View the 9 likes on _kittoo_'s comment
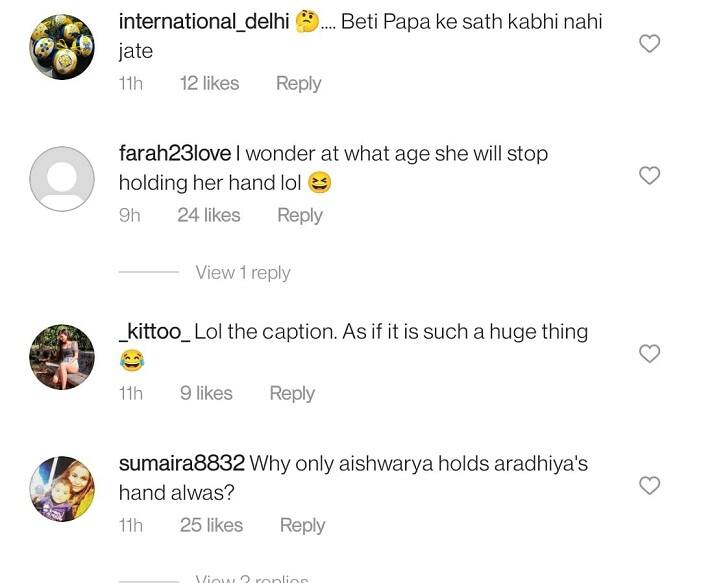Viewport: 701px width, 583px height. 206,394
